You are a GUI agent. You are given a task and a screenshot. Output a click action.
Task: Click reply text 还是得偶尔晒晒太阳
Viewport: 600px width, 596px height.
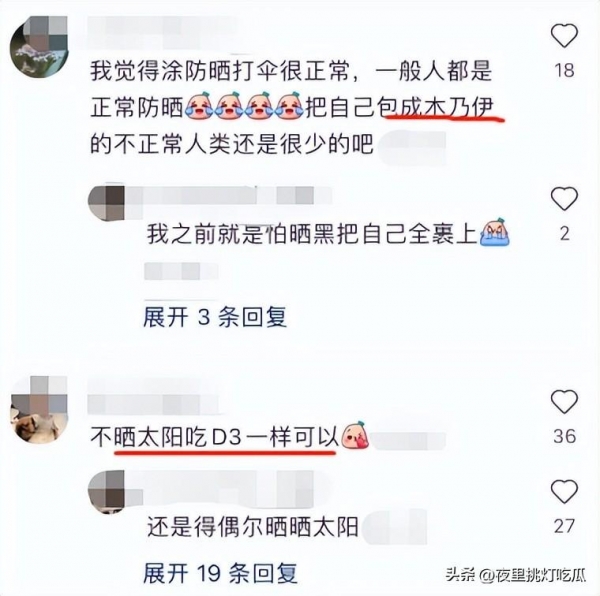(253, 526)
